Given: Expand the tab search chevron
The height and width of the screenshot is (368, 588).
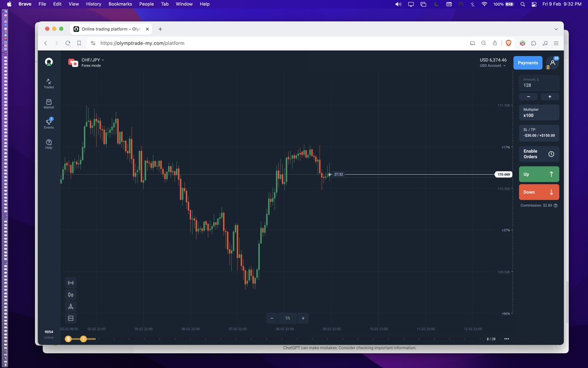Looking at the screenshot, I should point(556,29).
